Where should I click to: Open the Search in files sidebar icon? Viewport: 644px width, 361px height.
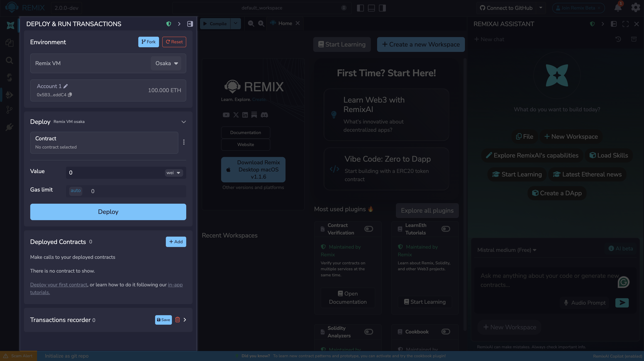click(x=9, y=60)
